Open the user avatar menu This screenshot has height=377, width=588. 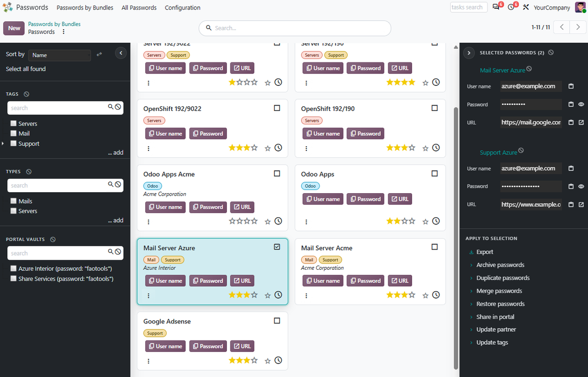(x=581, y=7)
